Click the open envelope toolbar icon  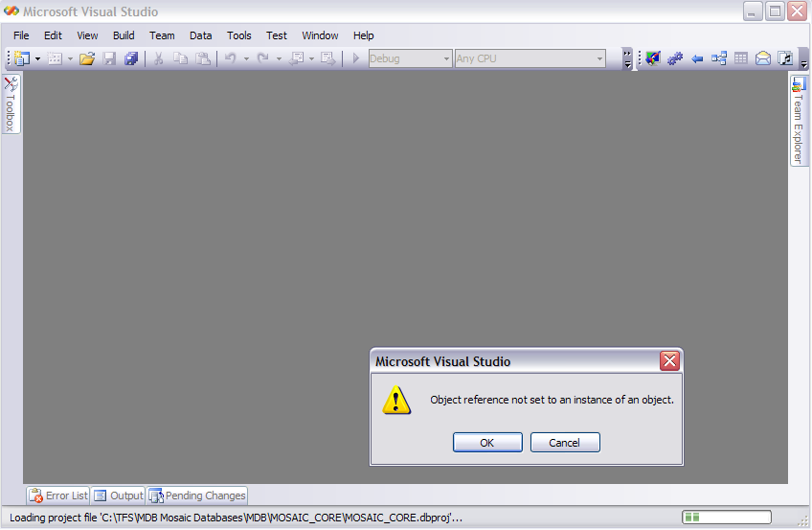(x=763, y=58)
